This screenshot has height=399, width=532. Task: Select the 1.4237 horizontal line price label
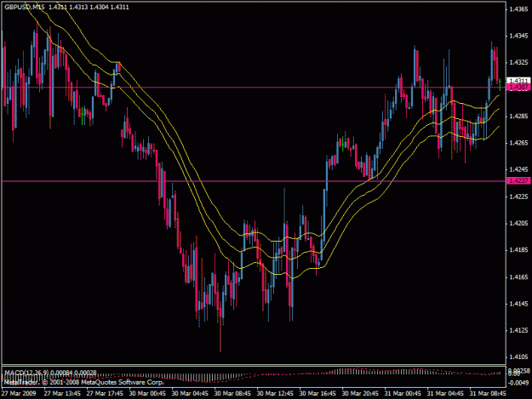point(518,181)
